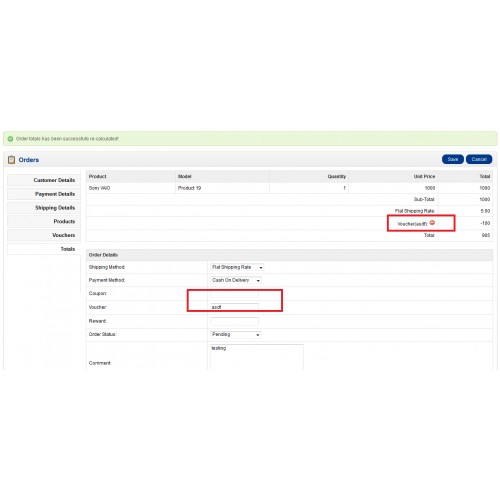Open the Payment Details tab
The height and width of the screenshot is (500, 500).
44,194
